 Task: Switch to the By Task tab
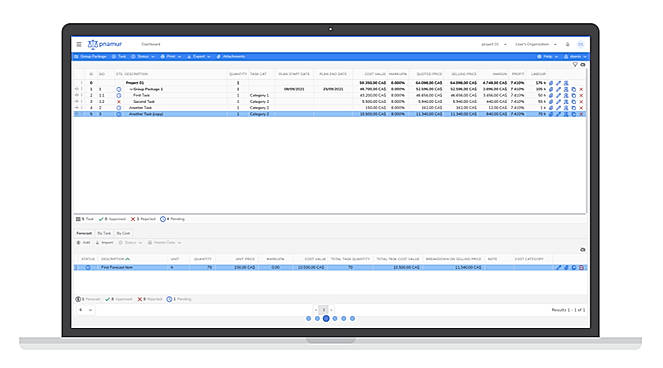point(104,233)
